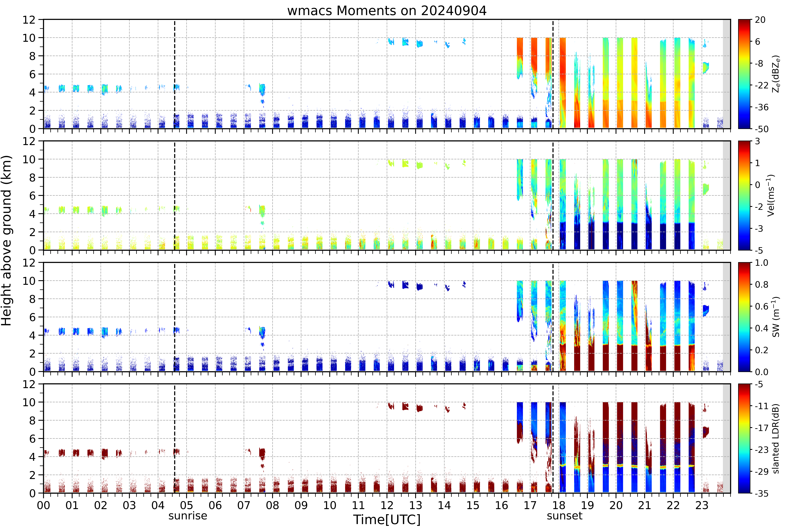Click the gray shaded end region in the reflectivity panel

[726, 74]
